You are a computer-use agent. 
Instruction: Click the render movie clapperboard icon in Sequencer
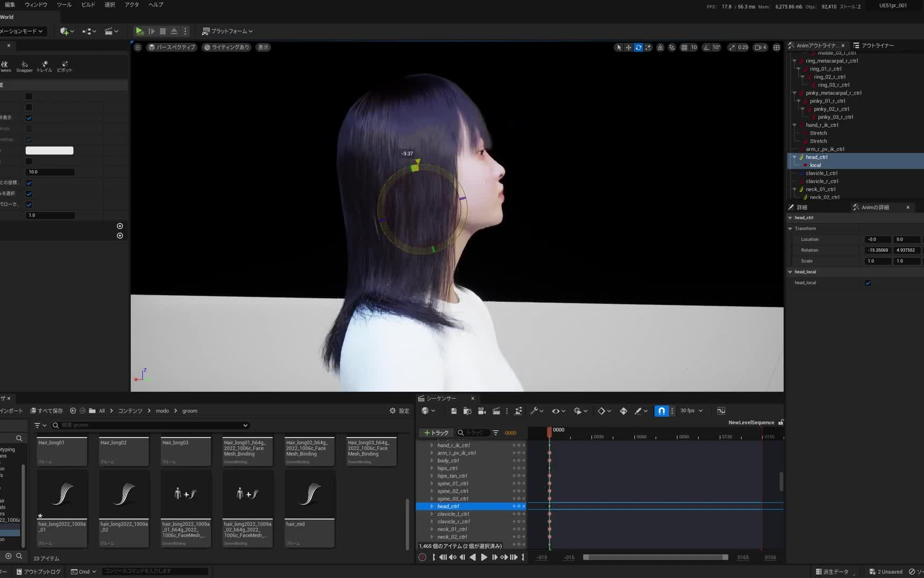pos(495,410)
